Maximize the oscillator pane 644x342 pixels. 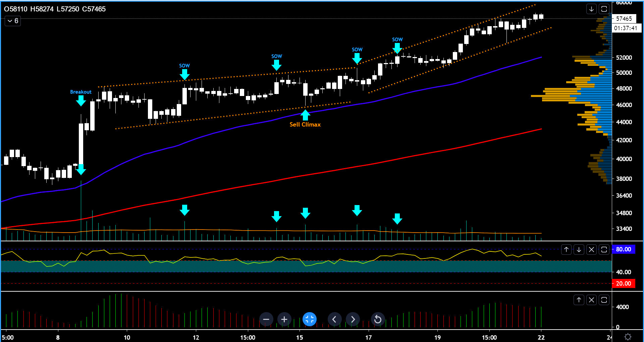coord(604,249)
